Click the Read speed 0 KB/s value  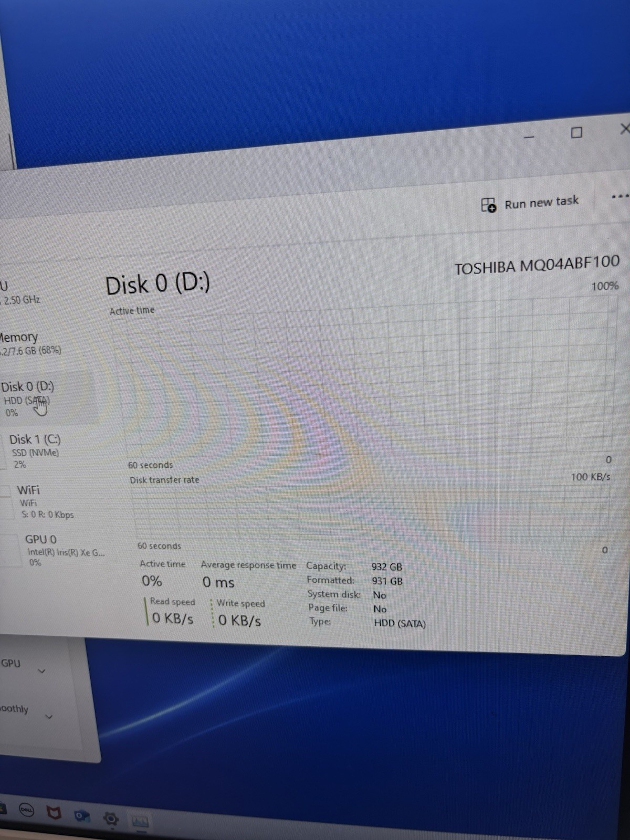tap(173, 618)
